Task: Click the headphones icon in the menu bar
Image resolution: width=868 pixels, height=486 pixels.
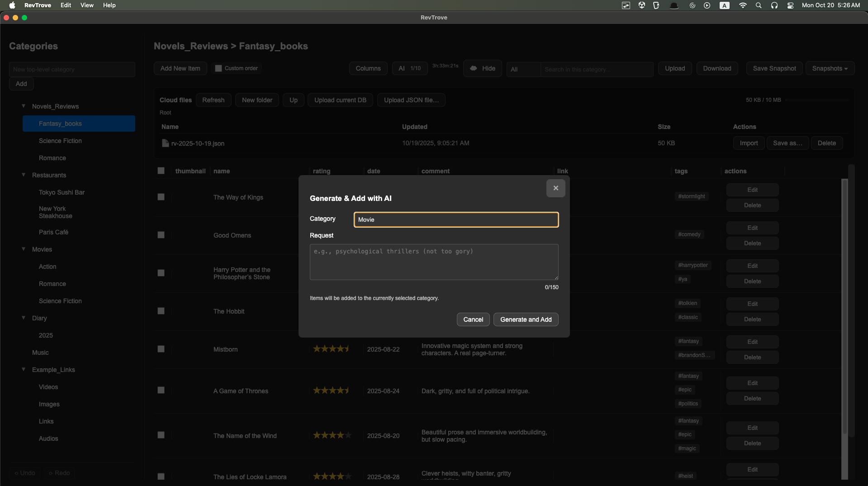Action: (x=774, y=5)
